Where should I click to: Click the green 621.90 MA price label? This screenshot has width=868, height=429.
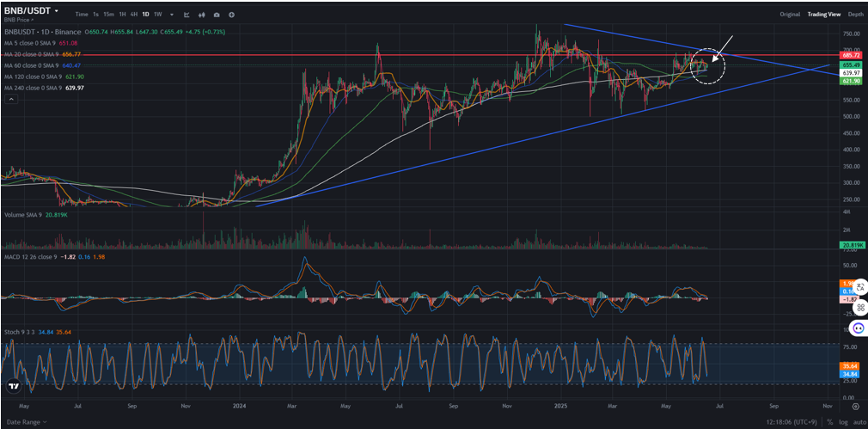coord(851,82)
